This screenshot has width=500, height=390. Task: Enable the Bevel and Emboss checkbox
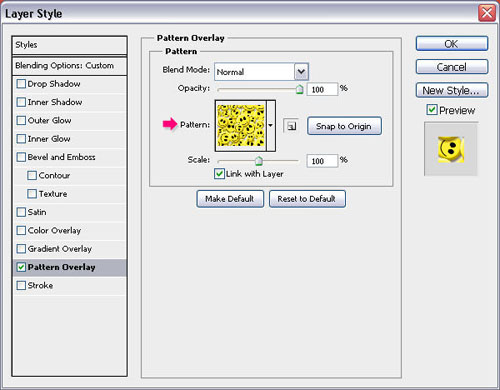[21, 157]
